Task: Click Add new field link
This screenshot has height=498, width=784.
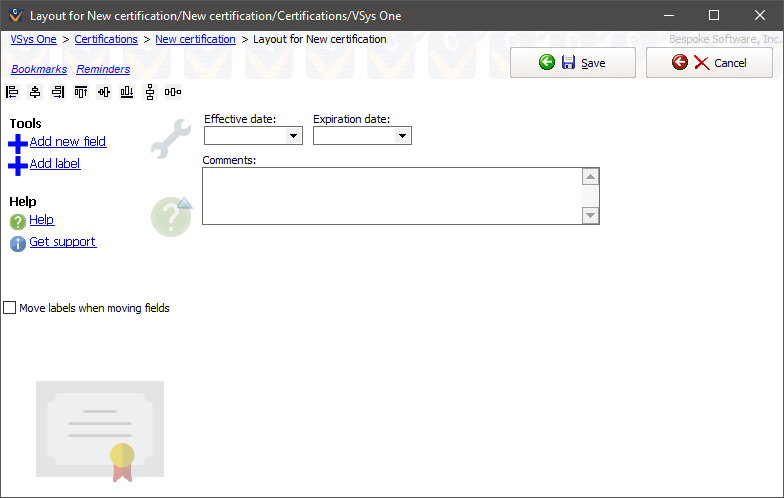Action: coord(67,142)
